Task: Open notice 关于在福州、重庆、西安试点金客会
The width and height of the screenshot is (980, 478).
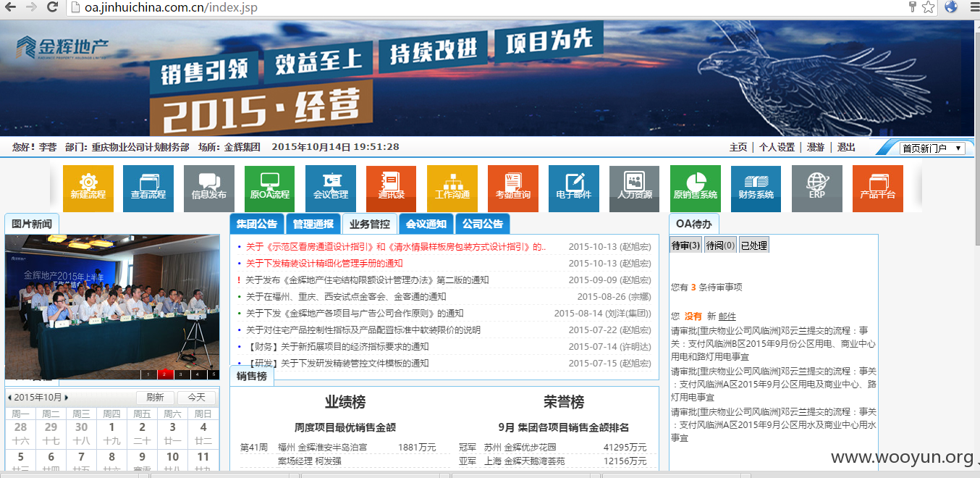Action: [x=346, y=297]
